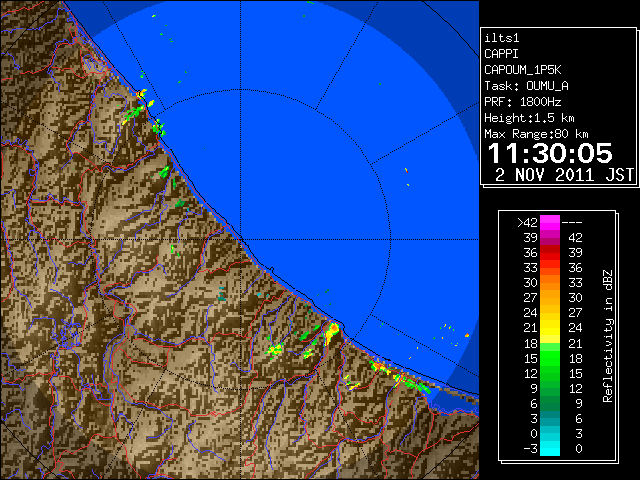Click the "-3" legend label
The height and width of the screenshot is (480, 640).
coord(530,449)
